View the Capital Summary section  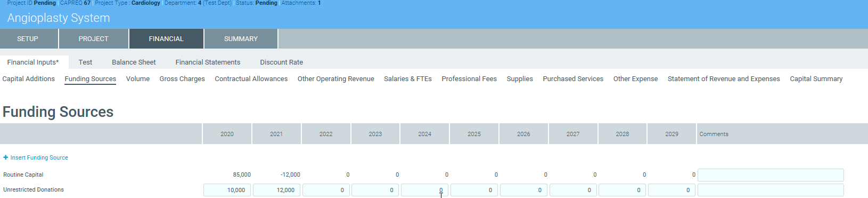click(x=816, y=79)
